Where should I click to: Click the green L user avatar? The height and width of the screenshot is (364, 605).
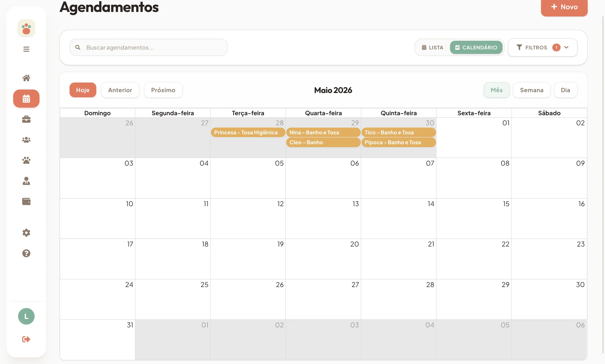(26, 316)
